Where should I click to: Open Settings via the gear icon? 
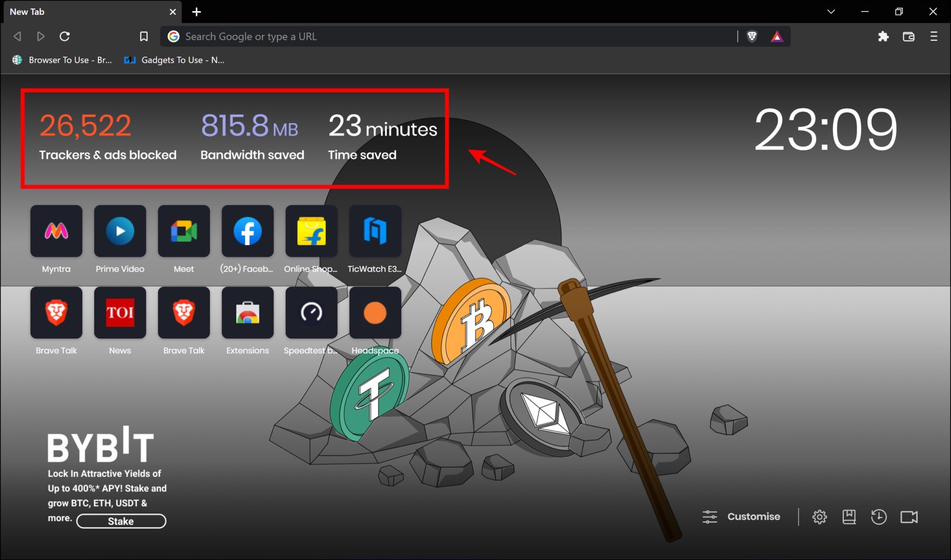point(819,516)
